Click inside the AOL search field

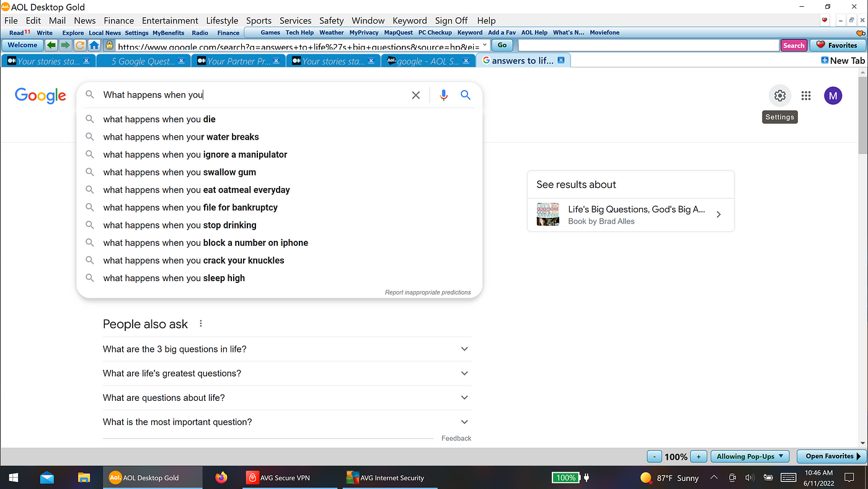point(649,45)
